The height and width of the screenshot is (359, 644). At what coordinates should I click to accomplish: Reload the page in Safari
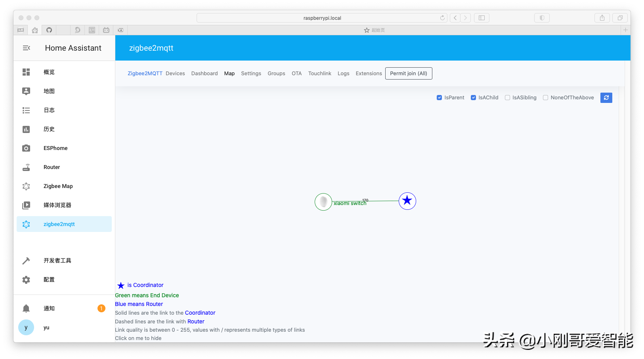(442, 18)
